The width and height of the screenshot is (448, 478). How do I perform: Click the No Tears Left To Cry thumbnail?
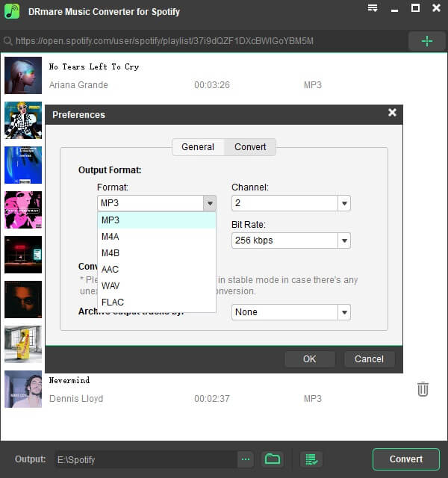pyautogui.click(x=23, y=75)
